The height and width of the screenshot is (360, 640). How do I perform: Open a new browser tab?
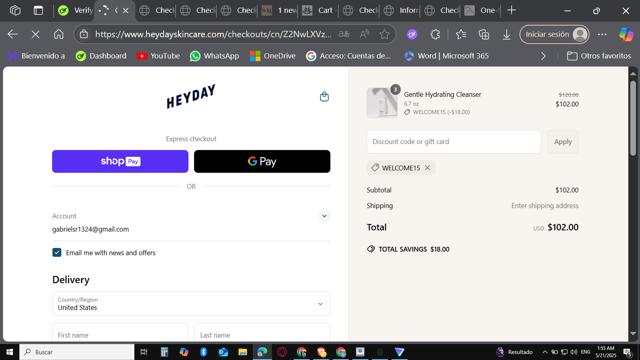(511, 10)
